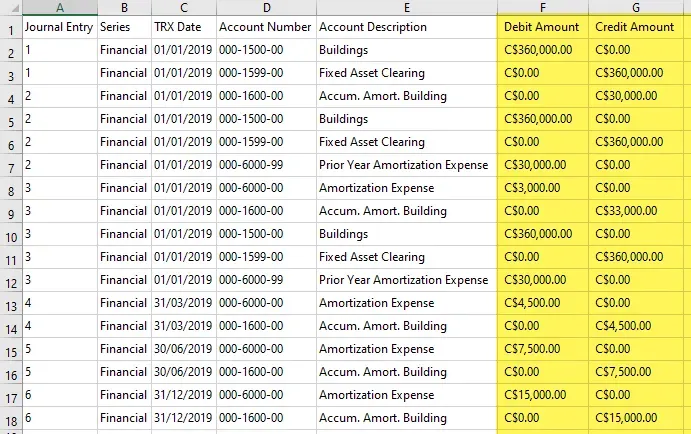691x434 pixels.
Task: Click the Credit Amount header cell
Action: (x=635, y=27)
